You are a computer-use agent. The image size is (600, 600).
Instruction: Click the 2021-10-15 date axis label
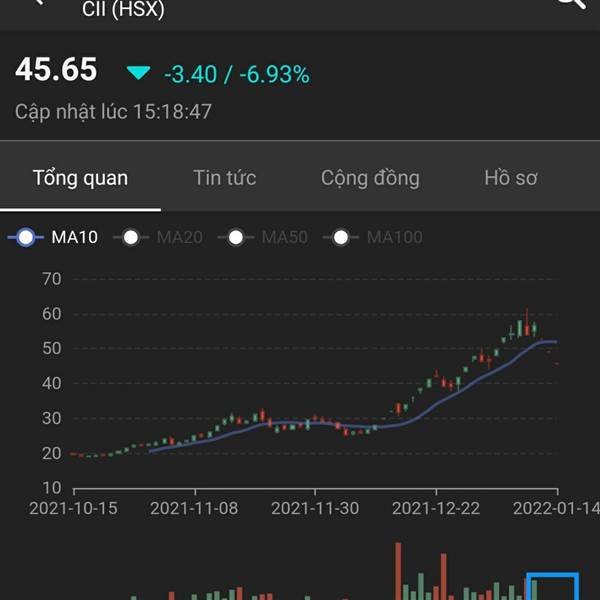pos(73,509)
